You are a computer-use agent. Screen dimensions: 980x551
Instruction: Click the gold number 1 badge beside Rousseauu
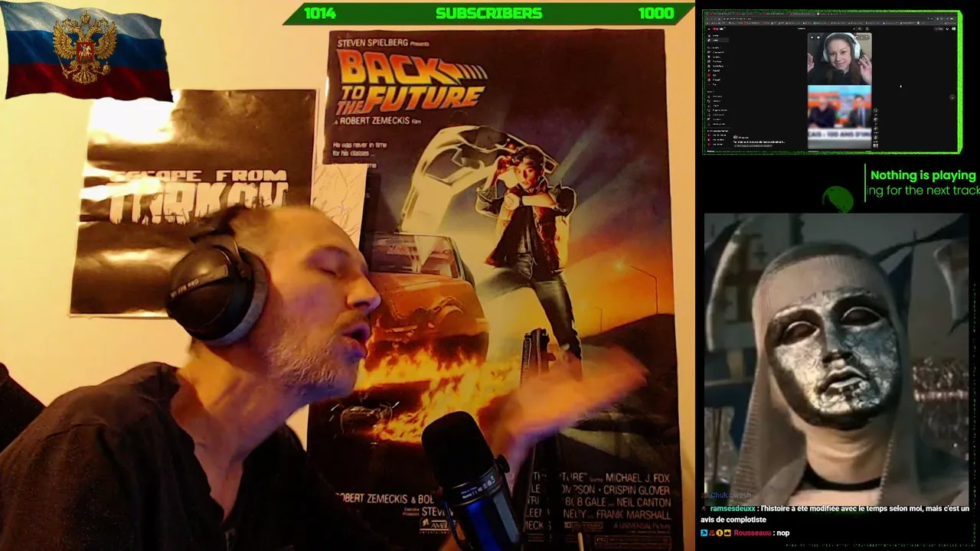[x=719, y=533]
